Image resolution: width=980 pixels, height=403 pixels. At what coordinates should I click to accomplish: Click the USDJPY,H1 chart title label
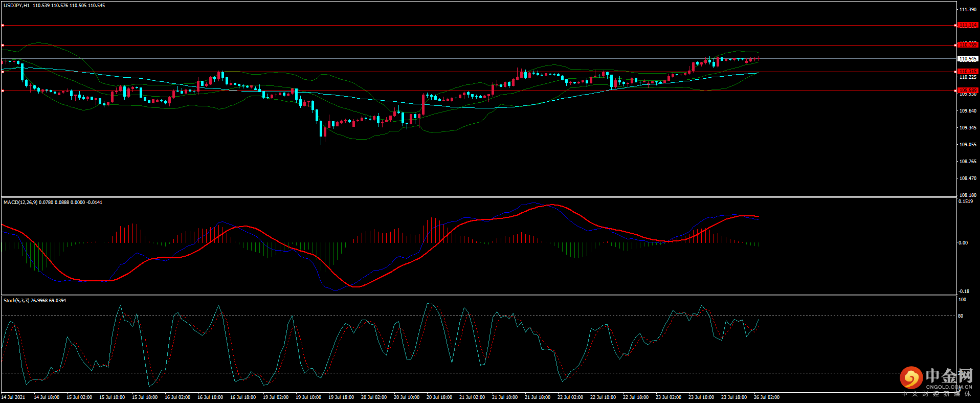click(x=16, y=6)
